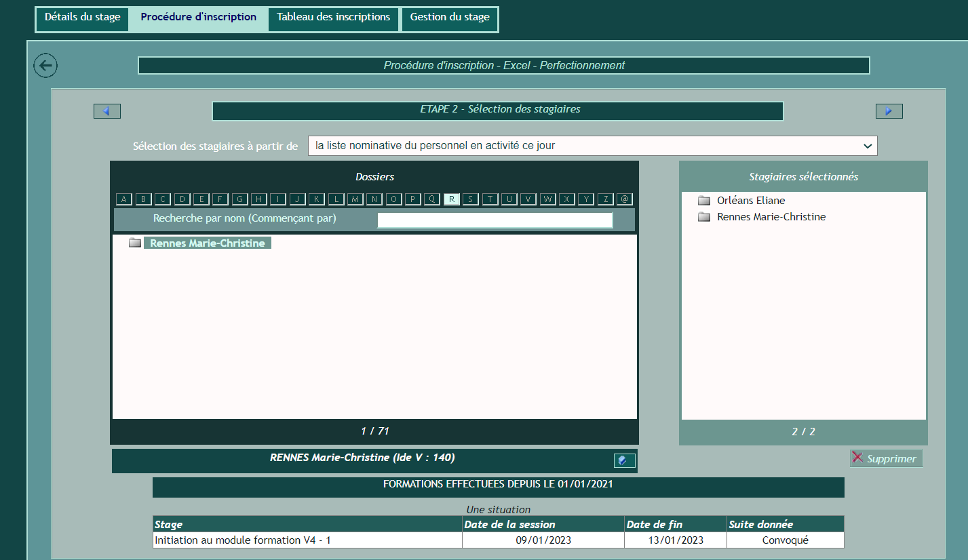Image resolution: width=968 pixels, height=560 pixels.
Task: Filter dossiers by letter R
Action: 452,199
